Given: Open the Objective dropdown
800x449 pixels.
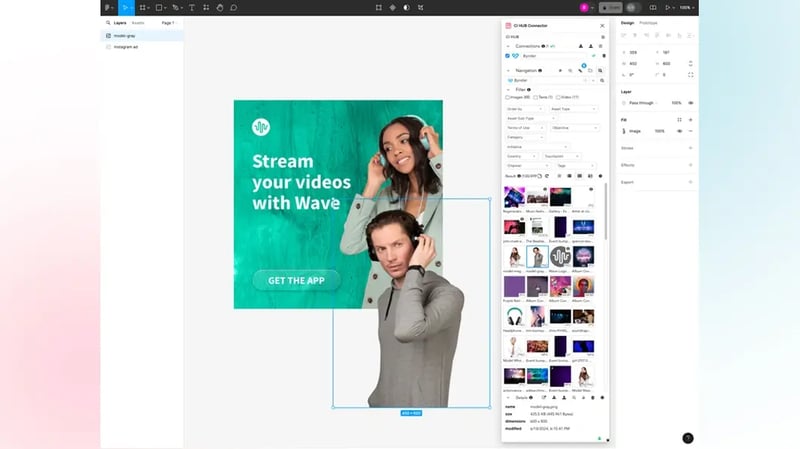Looking at the screenshot, I should pyautogui.click(x=574, y=128).
